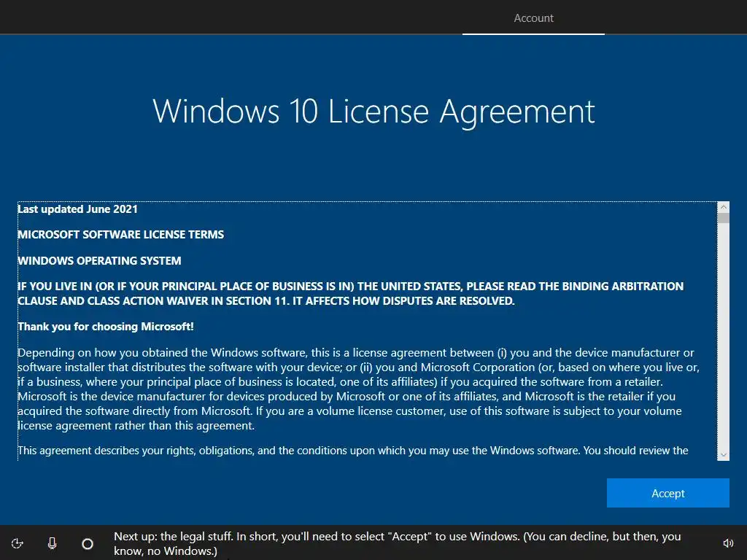The image size is (747, 560).
Task: Click the binding arbitration clause paragraph
Action: click(351, 293)
